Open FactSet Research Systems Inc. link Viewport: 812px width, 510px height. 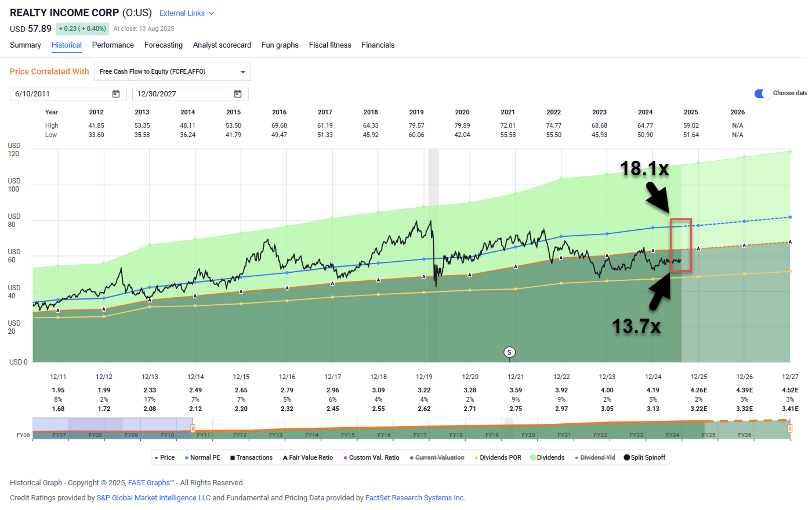(415, 498)
